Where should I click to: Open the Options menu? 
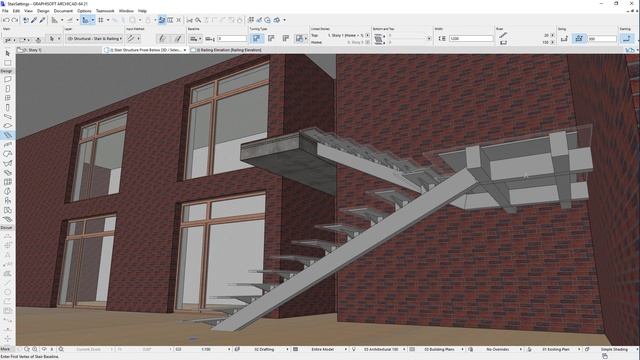click(x=84, y=11)
